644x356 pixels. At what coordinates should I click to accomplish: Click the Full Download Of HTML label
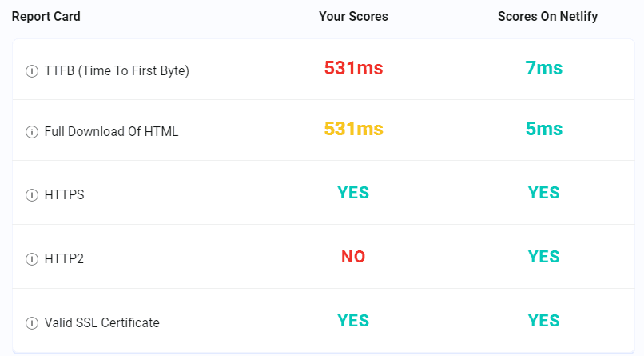click(x=111, y=131)
